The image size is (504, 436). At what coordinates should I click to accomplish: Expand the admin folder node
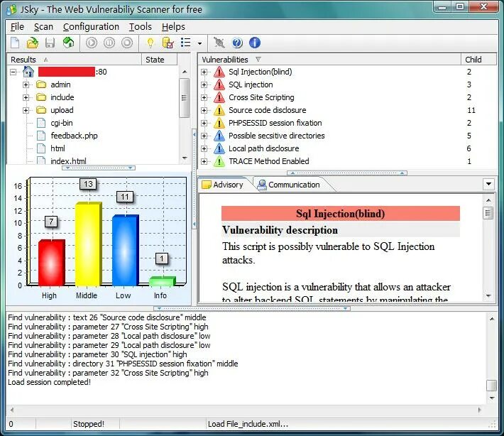(26, 85)
